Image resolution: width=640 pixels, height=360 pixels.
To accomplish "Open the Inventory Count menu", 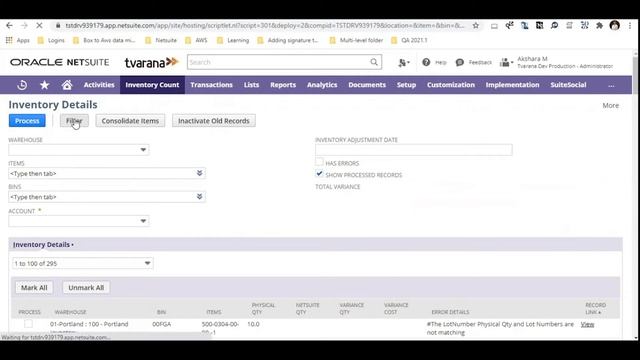I will [152, 85].
